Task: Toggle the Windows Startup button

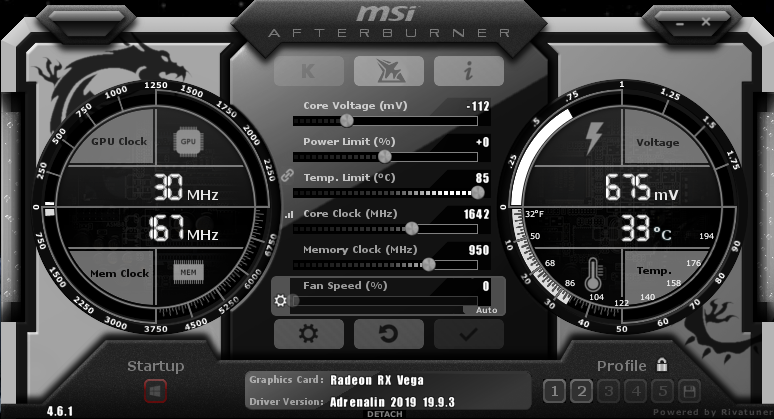Action: (155, 392)
